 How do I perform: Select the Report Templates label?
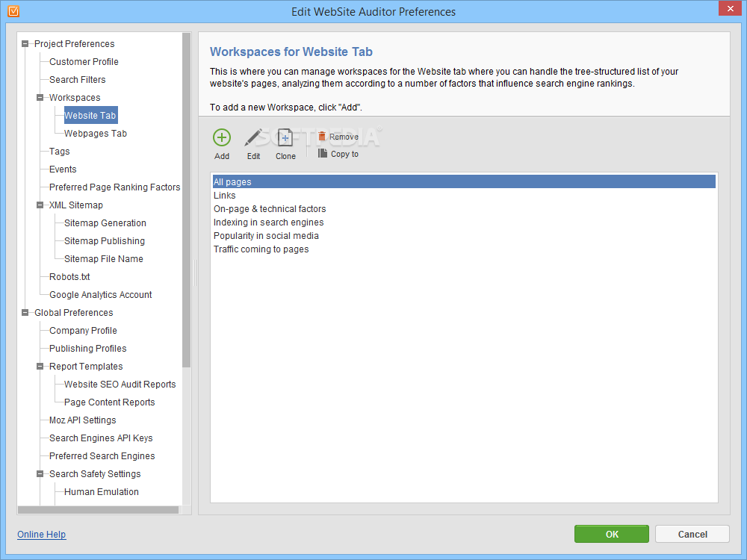pyautogui.click(x=86, y=366)
